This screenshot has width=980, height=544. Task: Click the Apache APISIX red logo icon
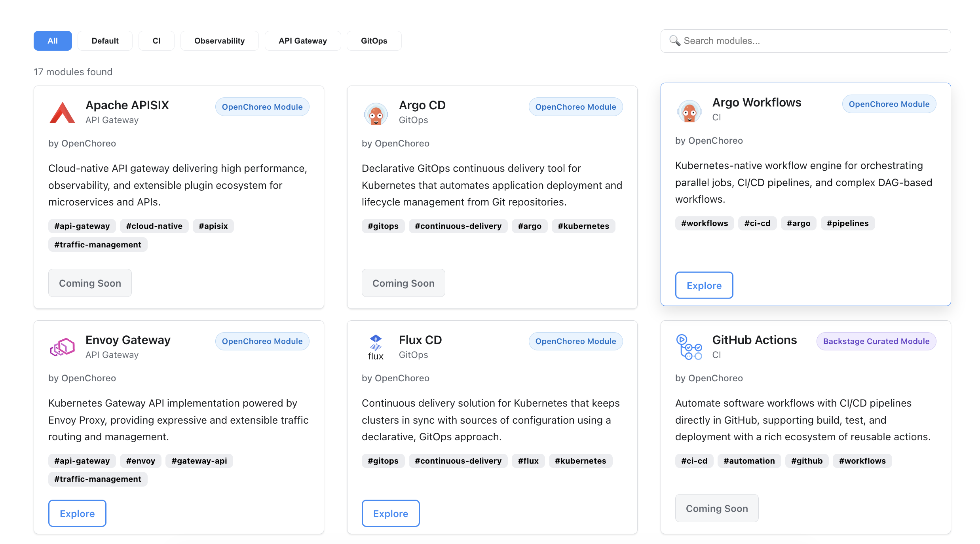click(62, 113)
